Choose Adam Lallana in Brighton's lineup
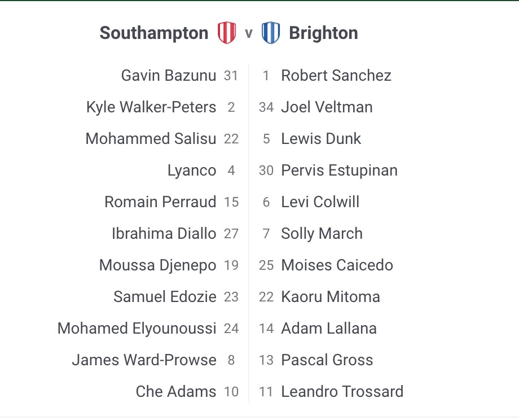 pos(329,329)
